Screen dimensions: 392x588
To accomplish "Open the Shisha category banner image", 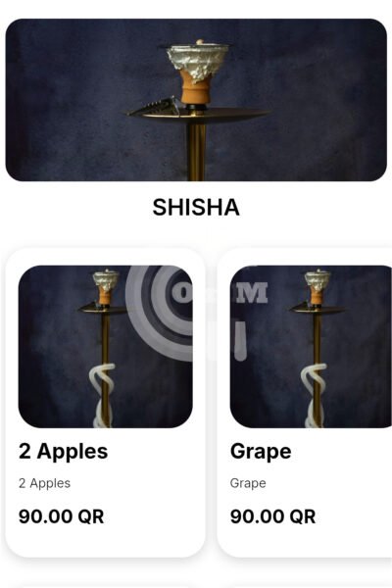I will [x=196, y=100].
